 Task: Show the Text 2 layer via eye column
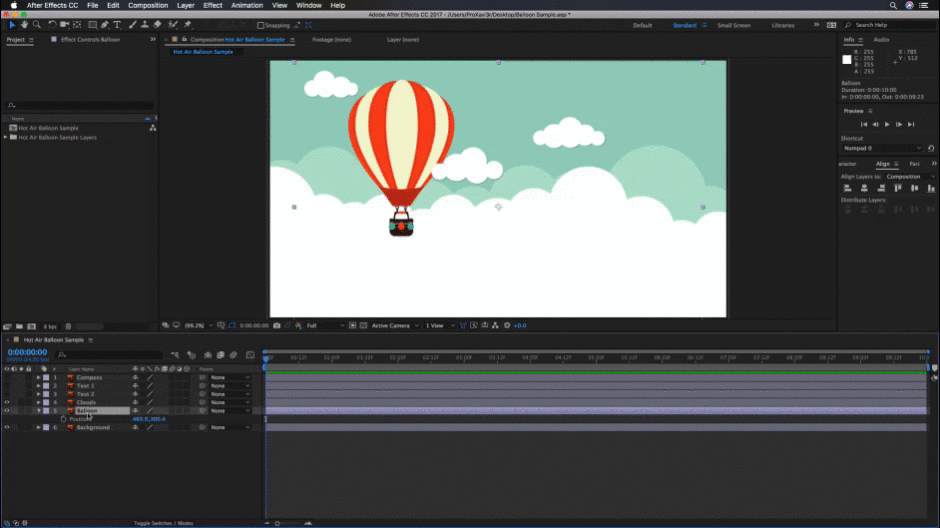coord(7,394)
